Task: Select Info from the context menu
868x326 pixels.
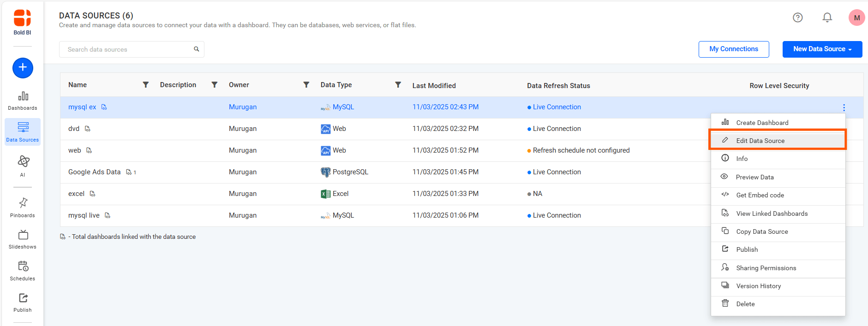Action: [x=778, y=159]
